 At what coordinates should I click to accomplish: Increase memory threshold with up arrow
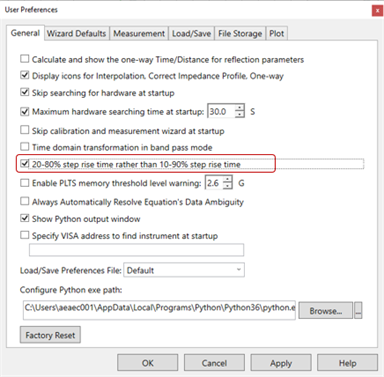(x=227, y=180)
